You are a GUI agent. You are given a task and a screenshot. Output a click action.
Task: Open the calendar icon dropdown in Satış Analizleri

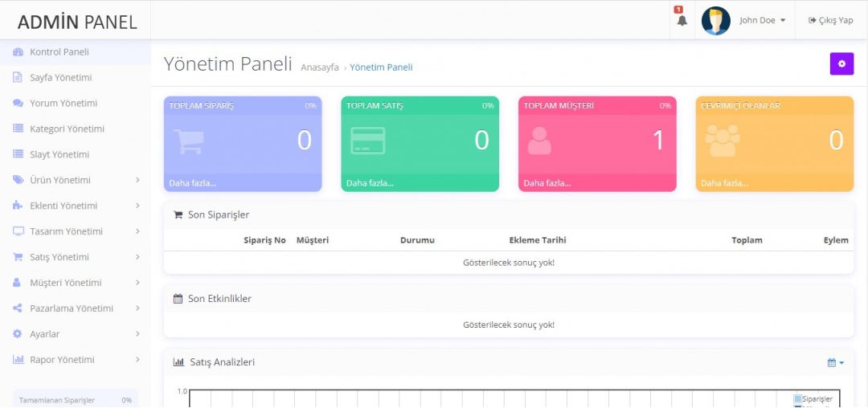click(835, 363)
